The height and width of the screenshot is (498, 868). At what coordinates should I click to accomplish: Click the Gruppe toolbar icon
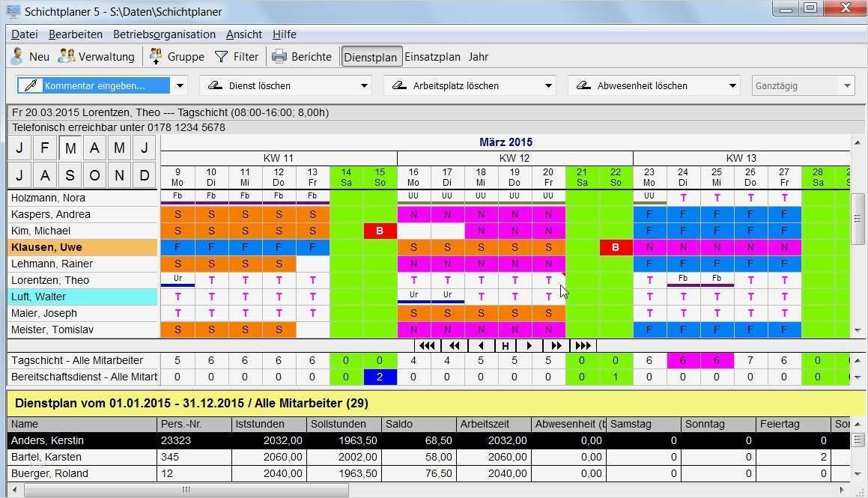[155, 56]
